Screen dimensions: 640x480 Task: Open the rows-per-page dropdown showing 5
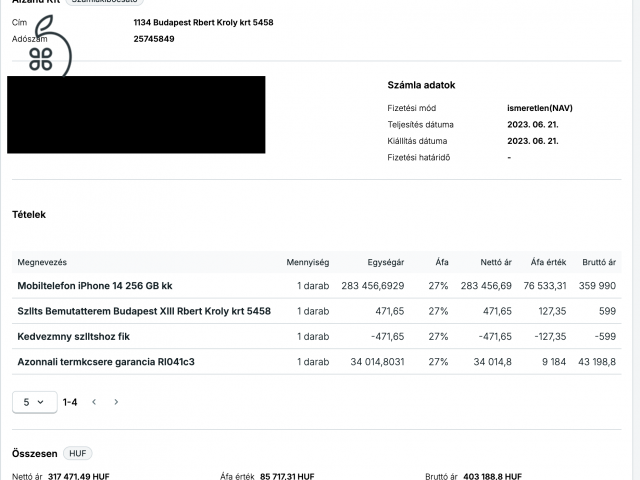tap(35, 402)
